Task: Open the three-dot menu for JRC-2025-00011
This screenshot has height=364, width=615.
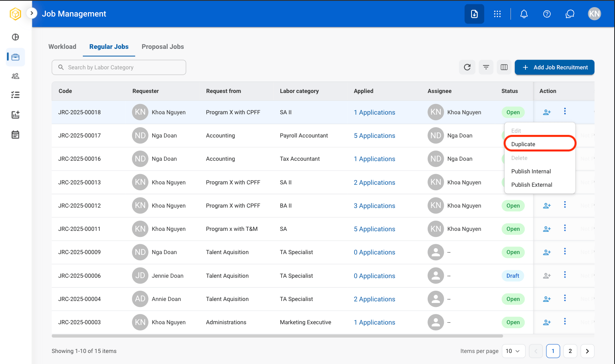Action: coord(565,228)
